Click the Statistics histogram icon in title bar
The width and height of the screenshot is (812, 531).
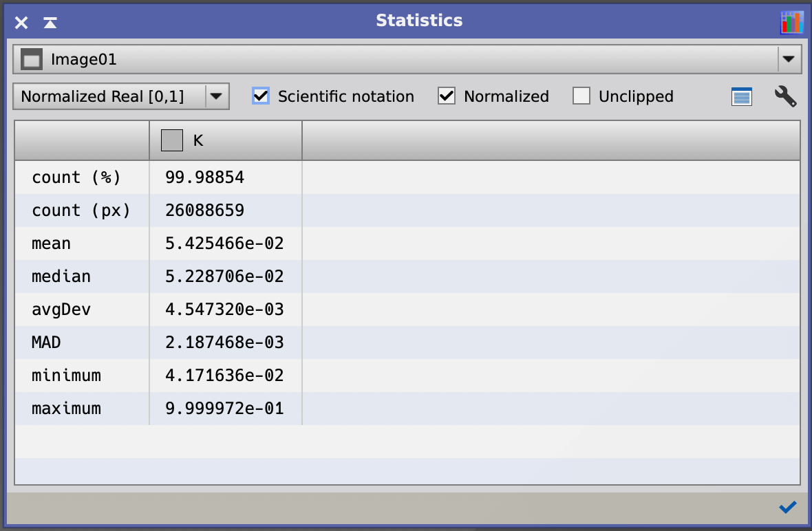click(791, 23)
